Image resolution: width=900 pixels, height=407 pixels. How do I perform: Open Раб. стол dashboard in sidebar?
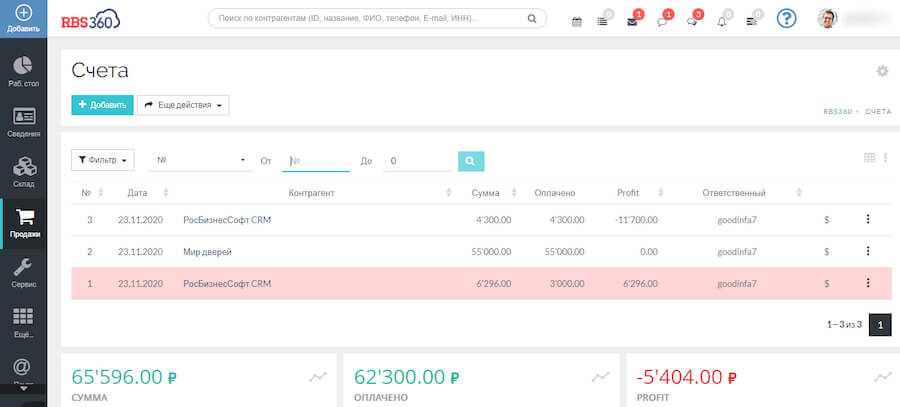coord(23,71)
